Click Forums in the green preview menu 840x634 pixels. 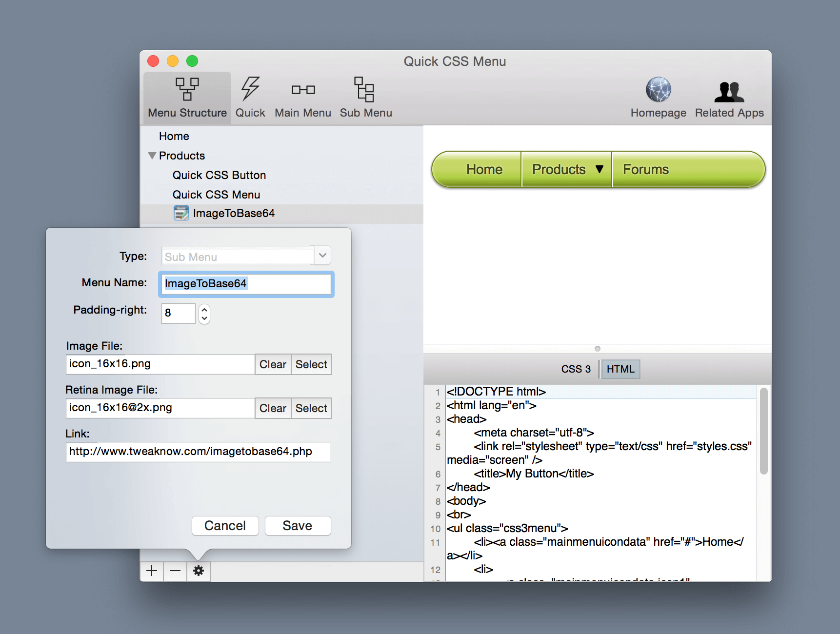point(646,169)
